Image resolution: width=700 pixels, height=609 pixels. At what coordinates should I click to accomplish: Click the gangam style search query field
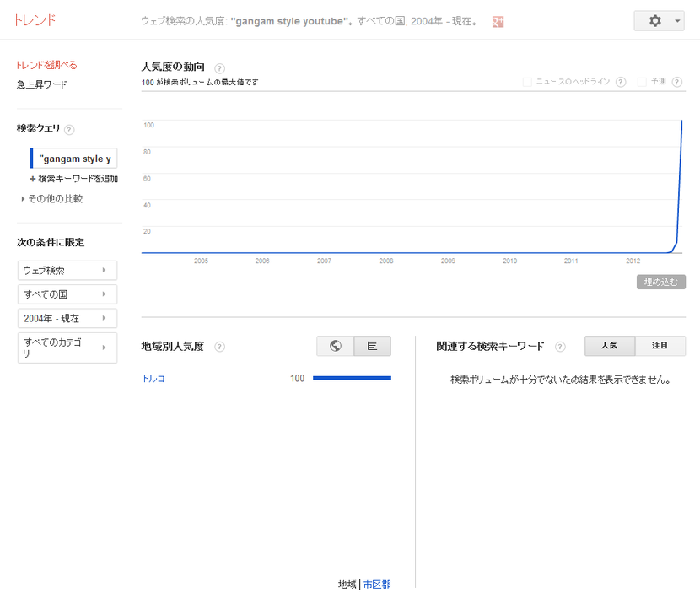tap(73, 158)
